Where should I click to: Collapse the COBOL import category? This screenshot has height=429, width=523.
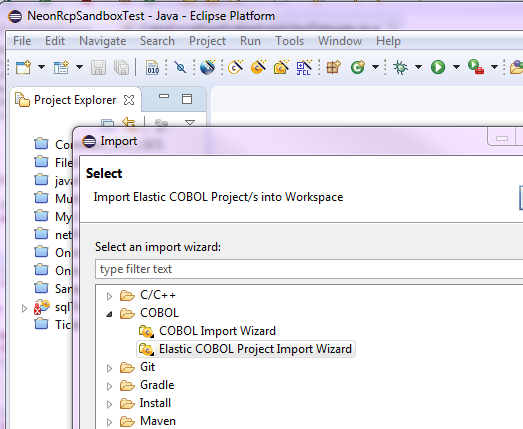[x=109, y=314]
